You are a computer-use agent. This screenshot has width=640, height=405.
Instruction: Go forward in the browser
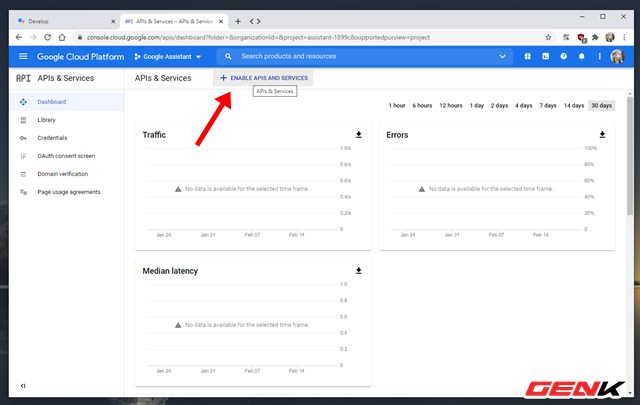(33, 37)
